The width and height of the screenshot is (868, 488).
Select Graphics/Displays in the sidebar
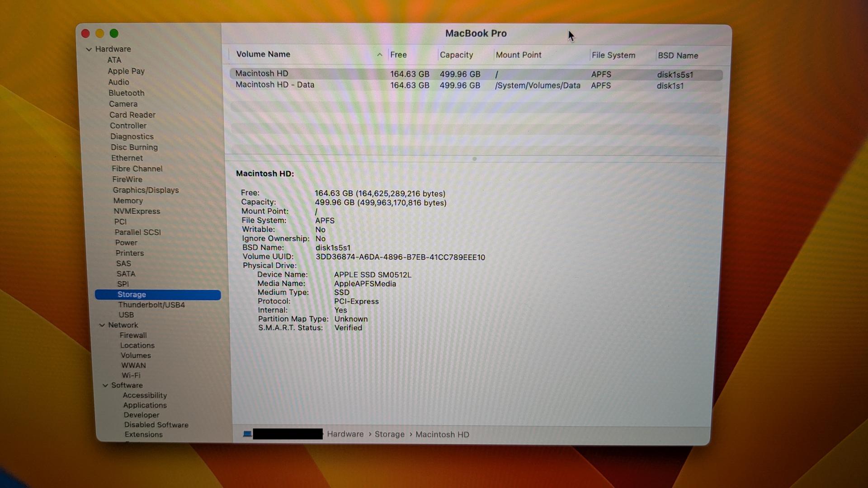(146, 190)
